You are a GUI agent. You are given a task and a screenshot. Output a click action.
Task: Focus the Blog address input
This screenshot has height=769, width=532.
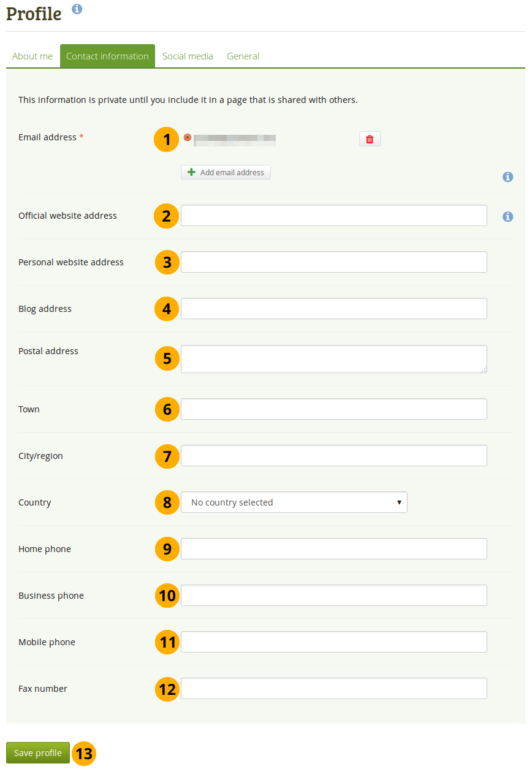click(333, 309)
